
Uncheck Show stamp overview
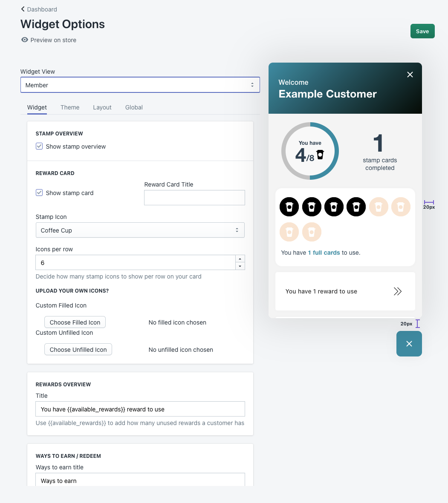tap(39, 146)
